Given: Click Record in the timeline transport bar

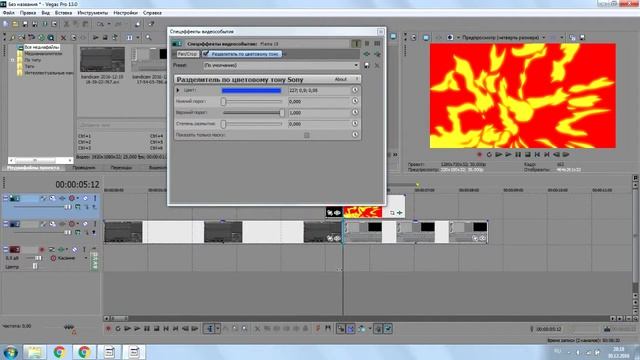Looking at the screenshot, I should 108,329.
